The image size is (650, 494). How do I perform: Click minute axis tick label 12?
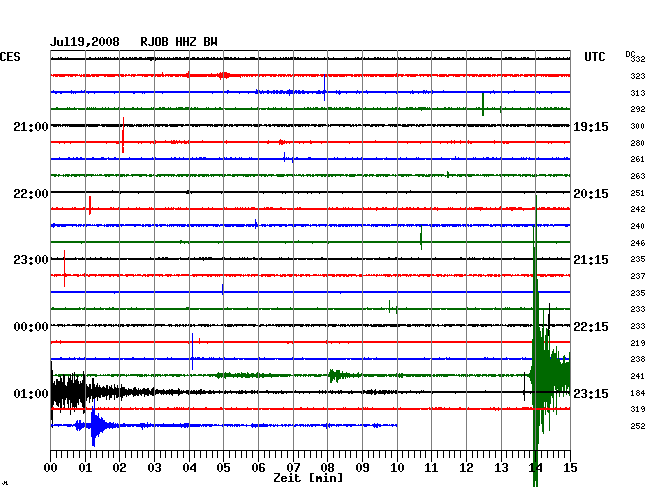click(x=466, y=468)
